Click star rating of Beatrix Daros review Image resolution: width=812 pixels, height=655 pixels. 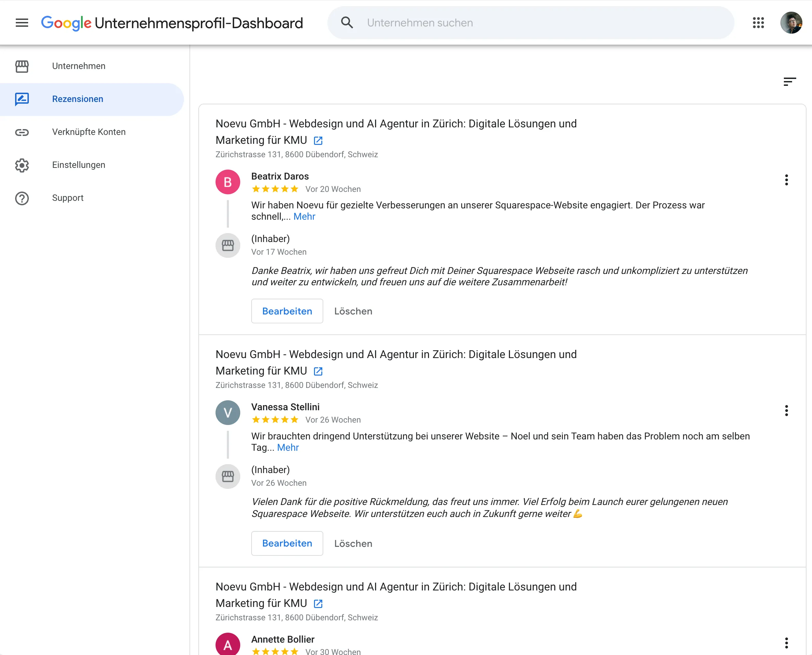(x=275, y=189)
